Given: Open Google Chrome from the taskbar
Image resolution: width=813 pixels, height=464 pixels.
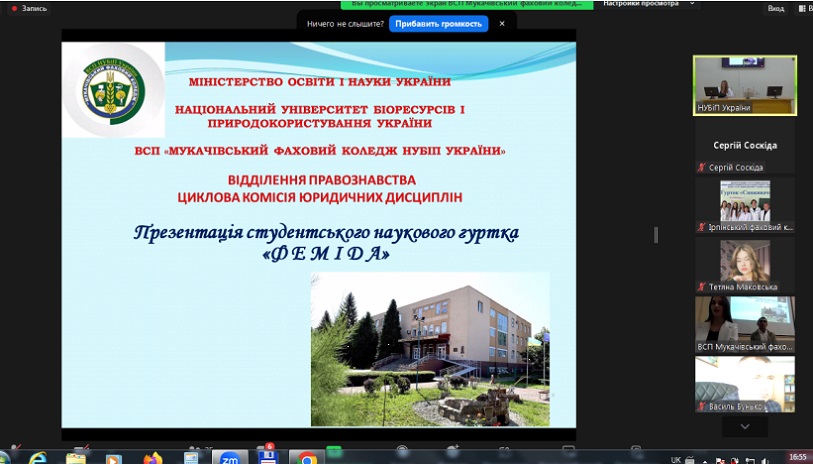Looking at the screenshot, I should coord(306,458).
